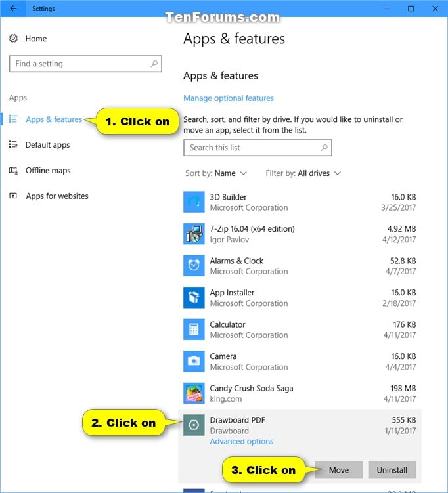Select 3D Builder app name
The width and height of the screenshot is (448, 493).
[228, 197]
